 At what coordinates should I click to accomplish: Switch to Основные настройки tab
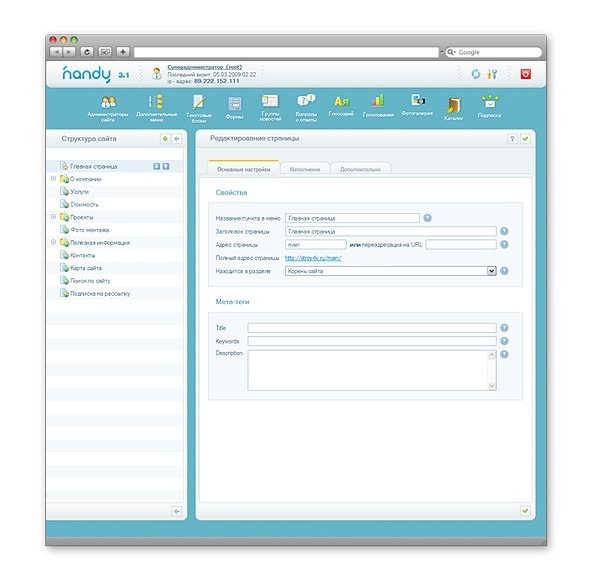pos(243,169)
